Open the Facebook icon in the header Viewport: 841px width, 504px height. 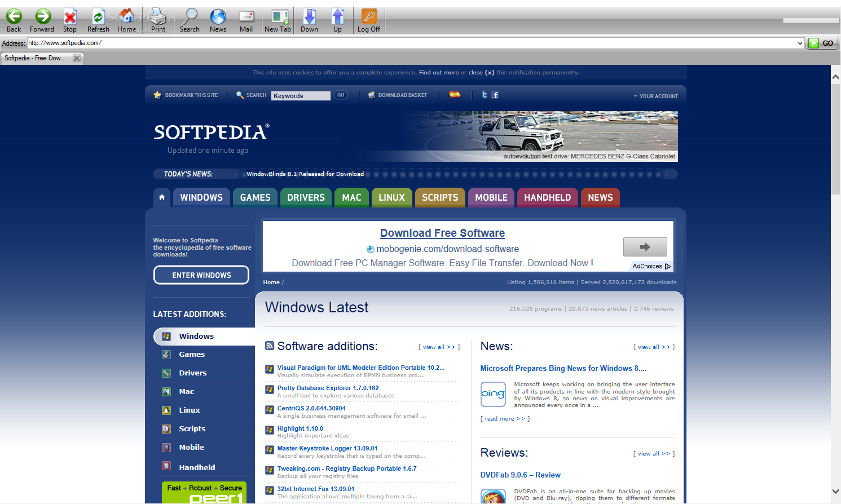pyautogui.click(x=495, y=95)
